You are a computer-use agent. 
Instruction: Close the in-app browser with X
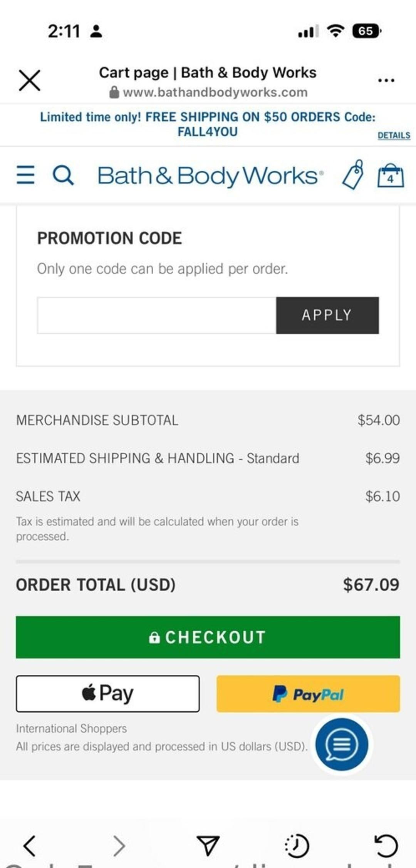point(30,80)
